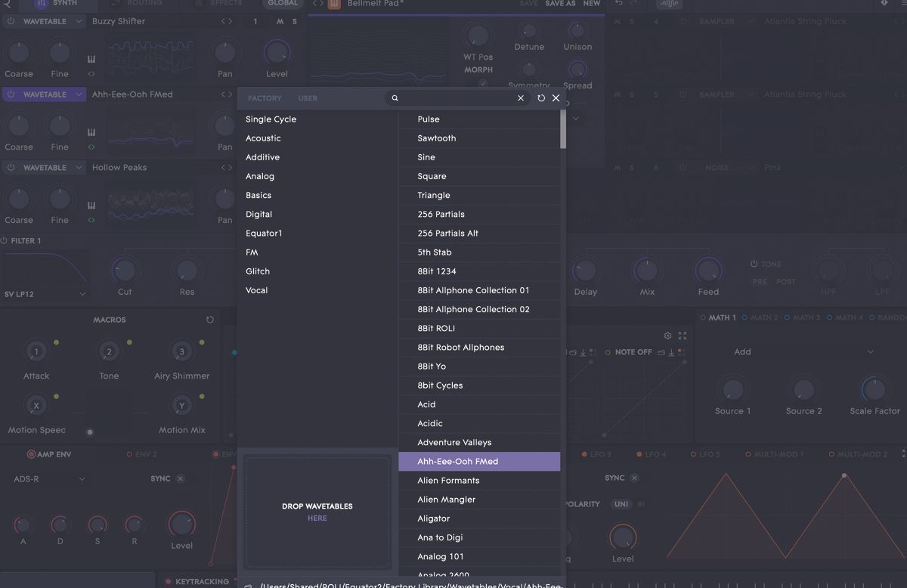Open the GLOBAL tab in the top bar

283,3
